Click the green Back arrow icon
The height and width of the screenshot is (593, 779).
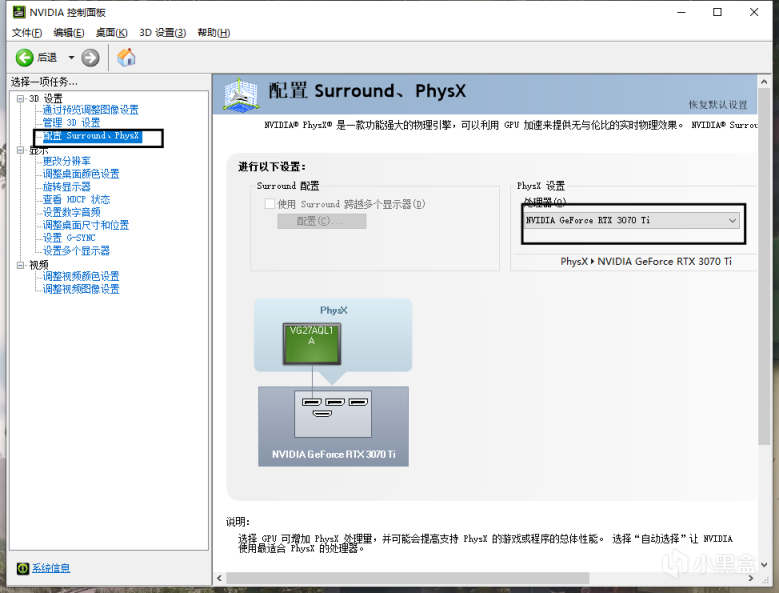tap(24, 58)
